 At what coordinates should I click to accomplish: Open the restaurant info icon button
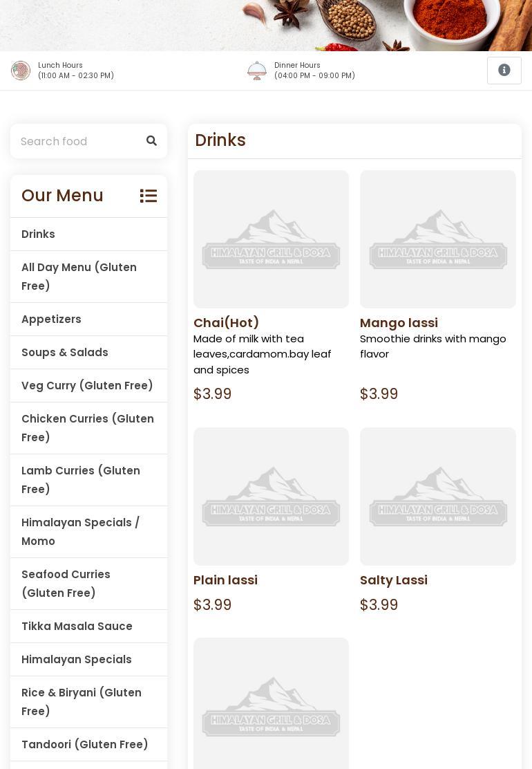pyautogui.click(x=504, y=70)
